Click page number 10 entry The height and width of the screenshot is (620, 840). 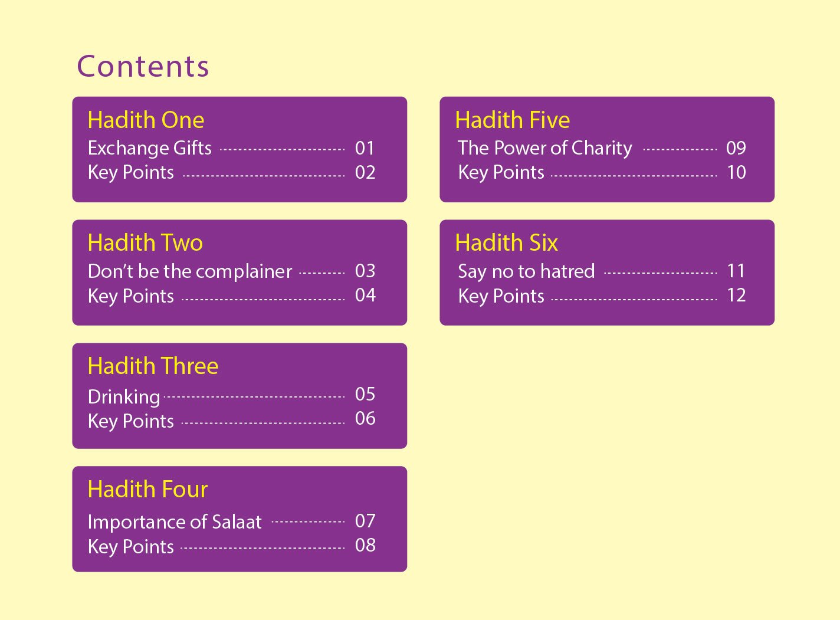[736, 172]
